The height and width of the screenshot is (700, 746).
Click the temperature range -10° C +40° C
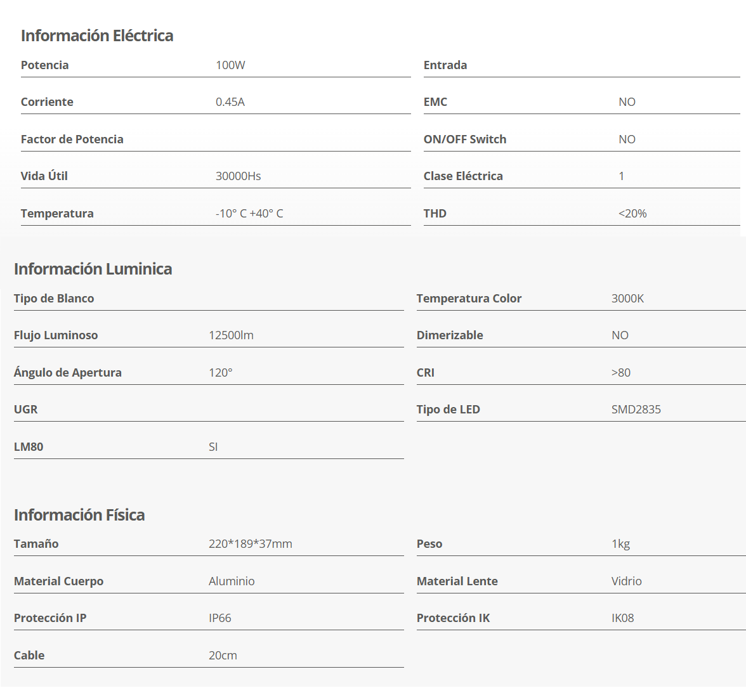point(249,214)
